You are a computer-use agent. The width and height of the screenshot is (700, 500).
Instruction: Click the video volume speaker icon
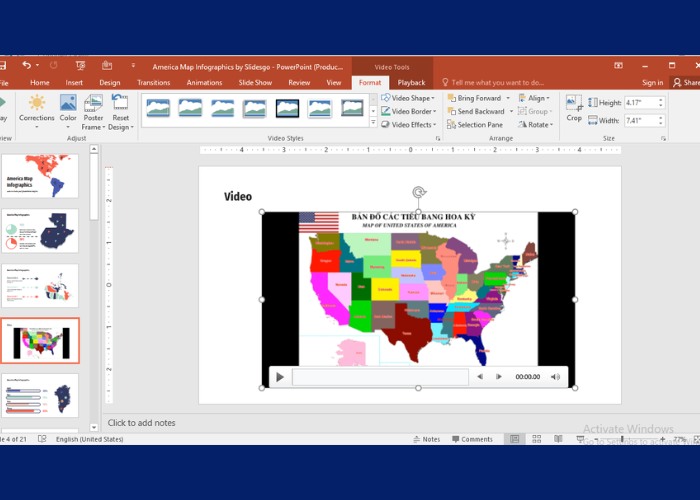(x=555, y=377)
